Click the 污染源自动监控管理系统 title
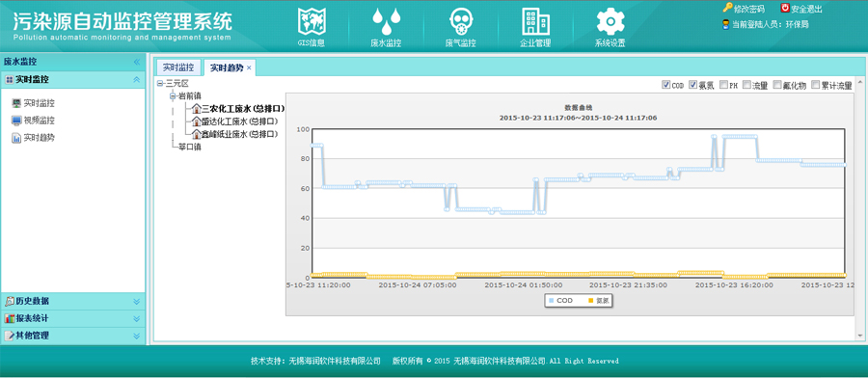 122,21
